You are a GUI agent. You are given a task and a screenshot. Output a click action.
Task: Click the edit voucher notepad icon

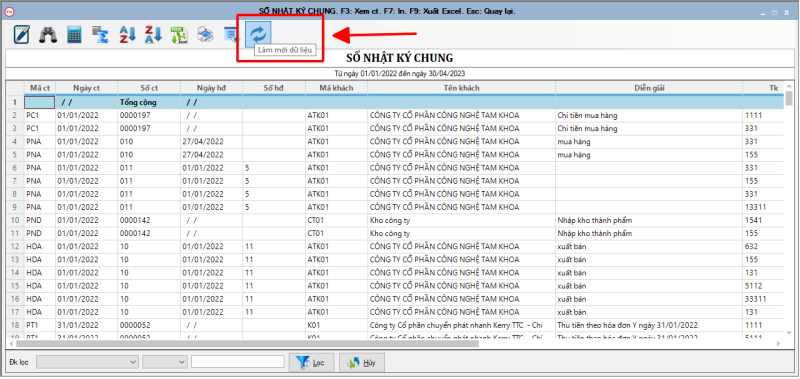pyautogui.click(x=21, y=34)
